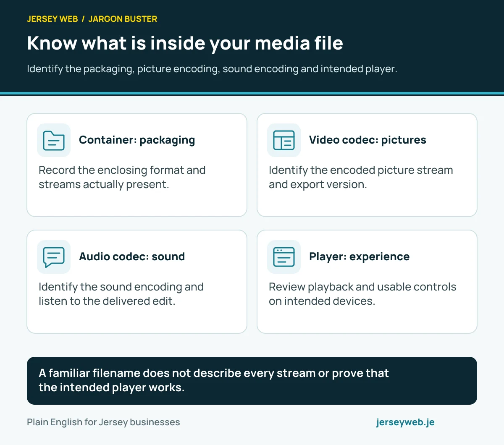Screen dimensions: 504x445
Task: Click the browser window icon beside Player: experience
Action: (284, 257)
